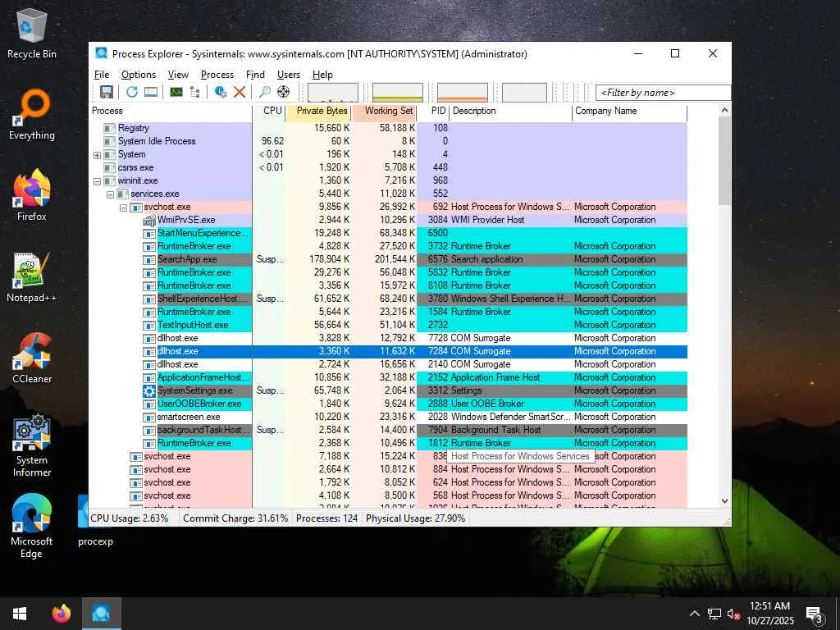Open Microsoft Edge desktop shortcut
840x630 pixels.
(32, 526)
